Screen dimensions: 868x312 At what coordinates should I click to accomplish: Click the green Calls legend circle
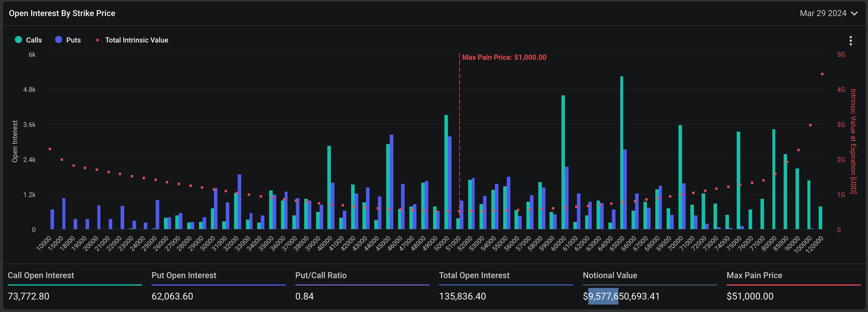coord(18,40)
